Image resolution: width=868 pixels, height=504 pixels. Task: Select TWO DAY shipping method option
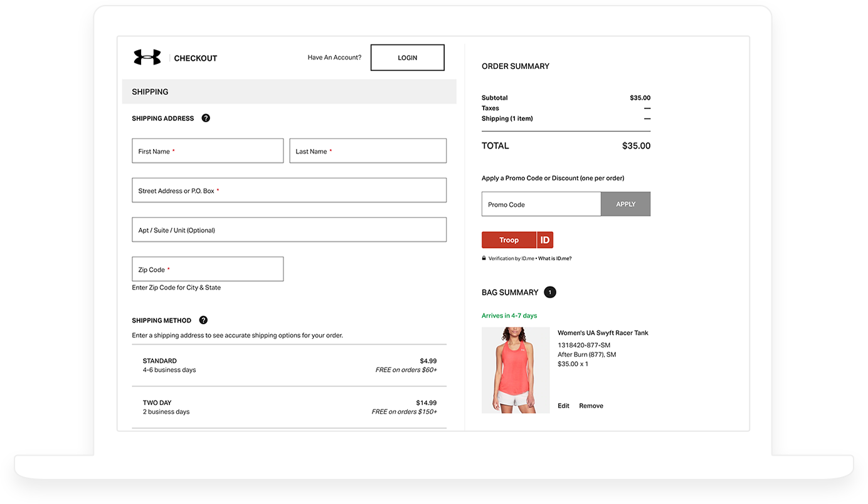point(289,407)
